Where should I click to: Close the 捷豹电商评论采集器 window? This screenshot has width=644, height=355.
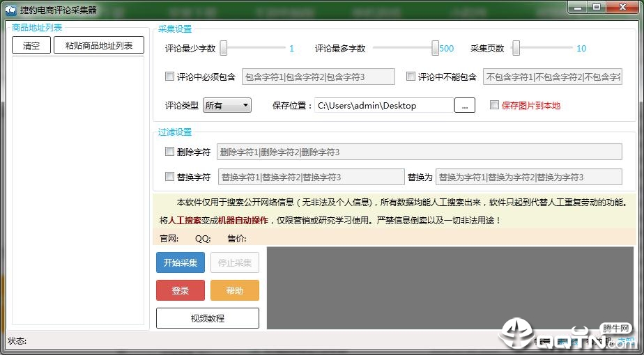point(622,7)
